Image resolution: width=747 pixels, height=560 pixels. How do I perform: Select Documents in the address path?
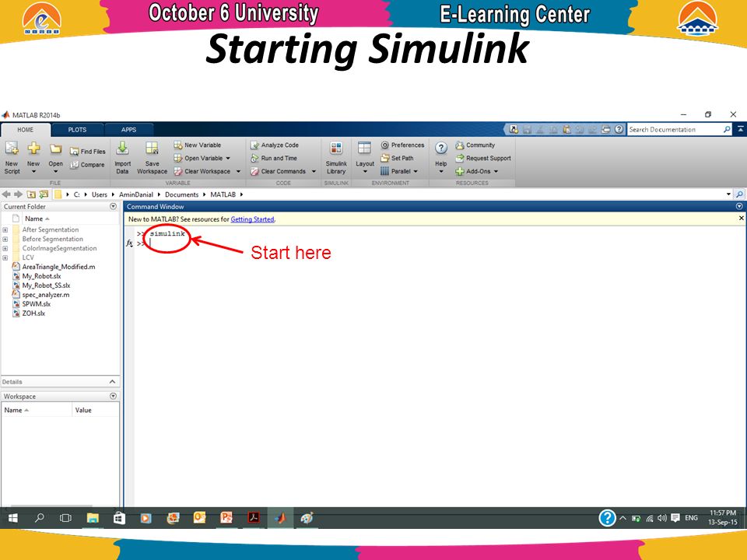181,194
